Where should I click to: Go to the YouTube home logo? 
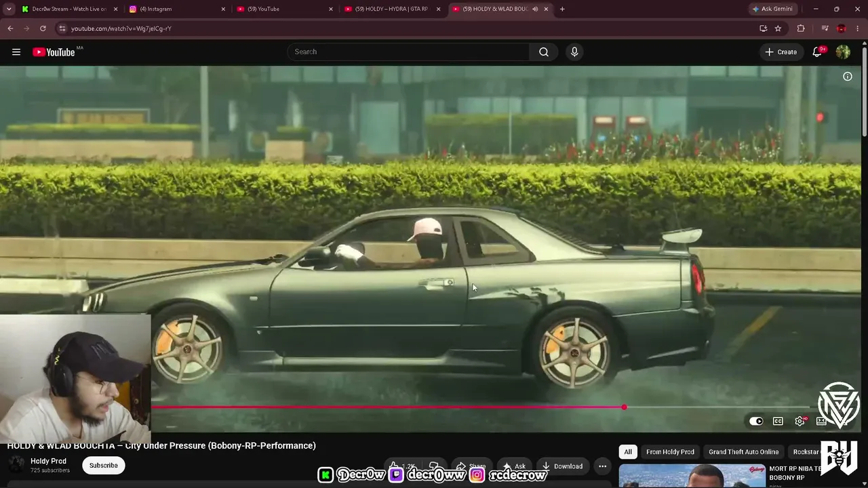54,52
